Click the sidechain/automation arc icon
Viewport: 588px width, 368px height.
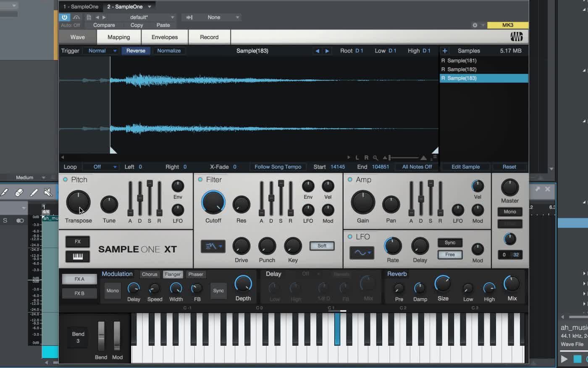[x=76, y=17]
